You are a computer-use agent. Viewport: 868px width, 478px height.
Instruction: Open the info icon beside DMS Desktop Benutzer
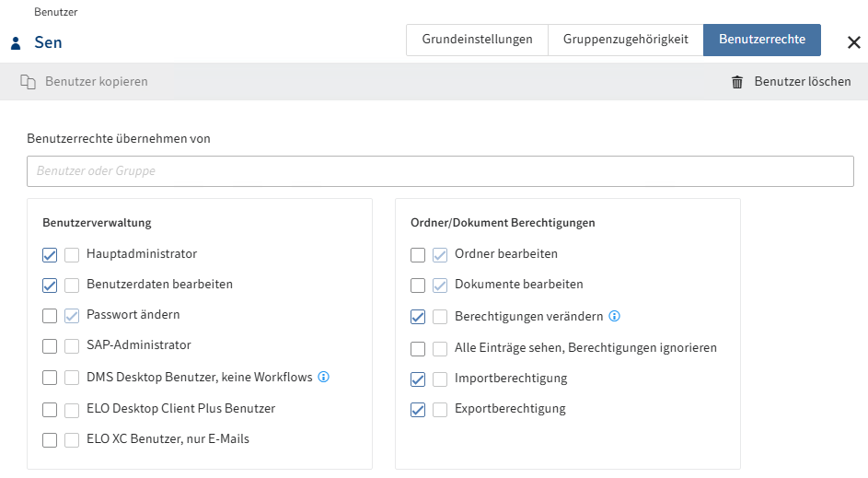coord(324,377)
